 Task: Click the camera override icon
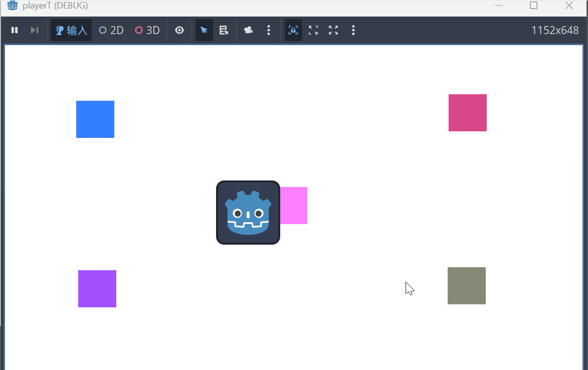[x=248, y=30]
